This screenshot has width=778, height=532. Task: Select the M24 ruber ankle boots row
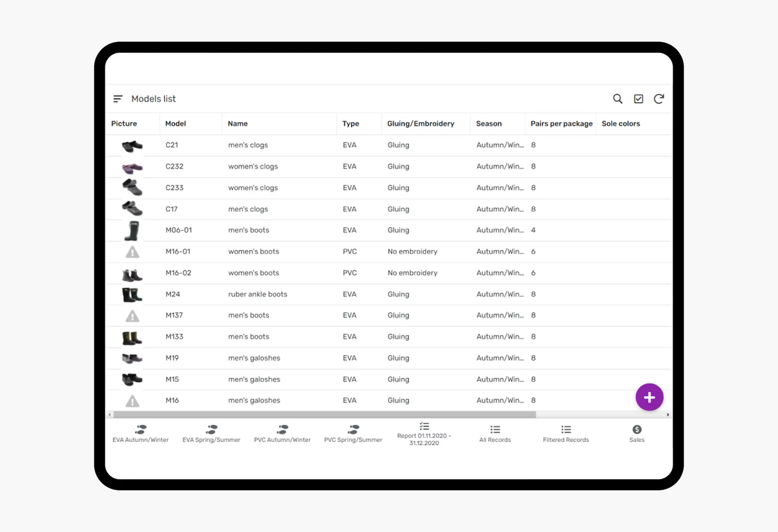tap(258, 294)
